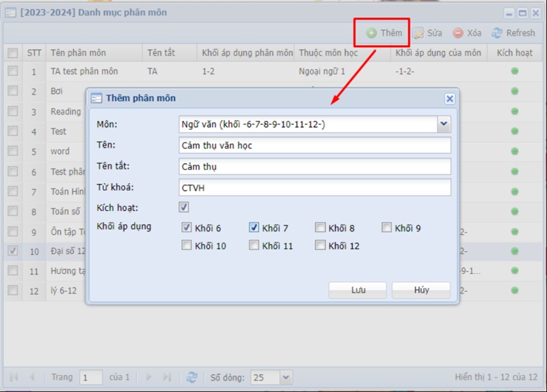Click the Trang page number field
Screen dimensions: 547x392
click(x=91, y=378)
